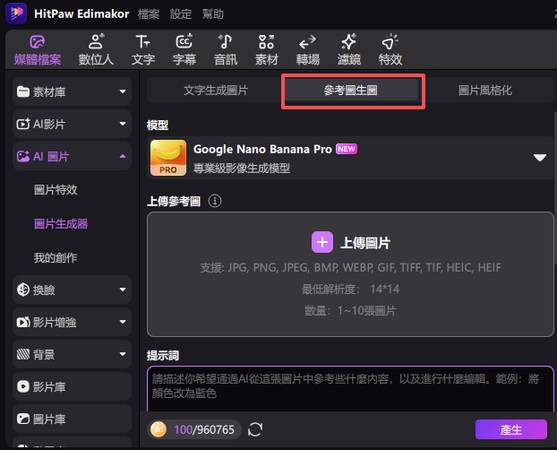Switch to the 文字生成圖片 tab
The width and height of the screenshot is (557, 450).
216,90
